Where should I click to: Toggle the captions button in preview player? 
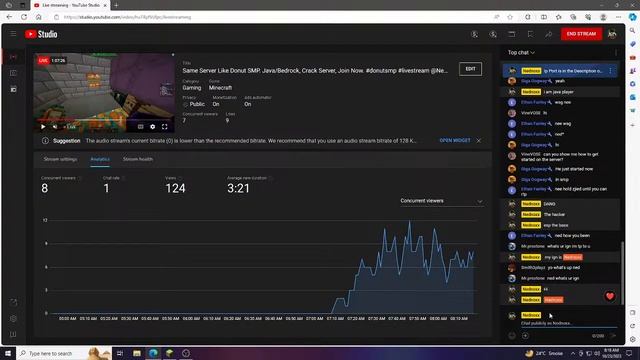(140, 127)
